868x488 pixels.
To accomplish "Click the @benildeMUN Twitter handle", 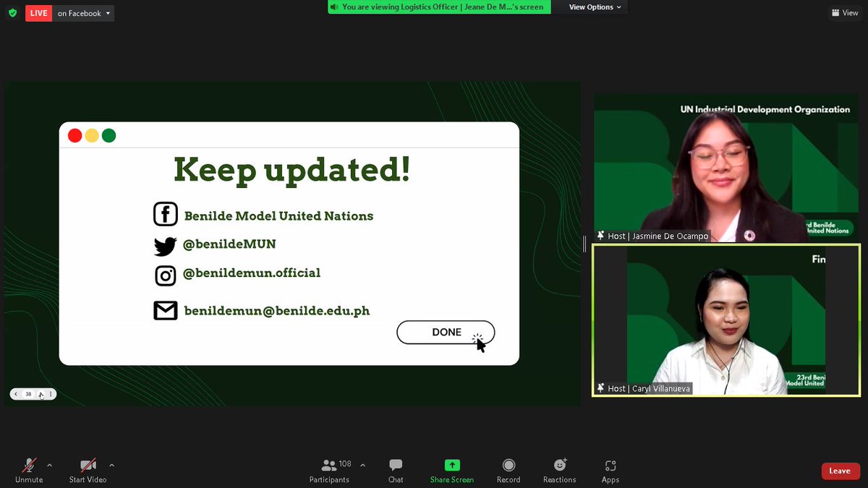I will click(x=229, y=244).
